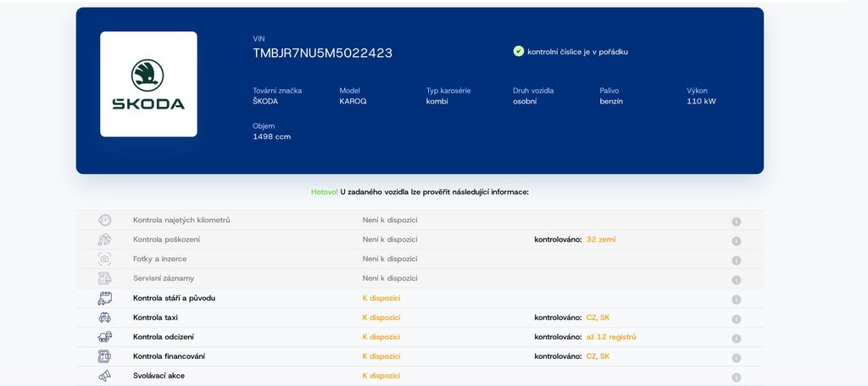Screen dimensions: 868x386
Task: Select the VIN number TMBJR7NU5M5022423
Action: [x=323, y=53]
